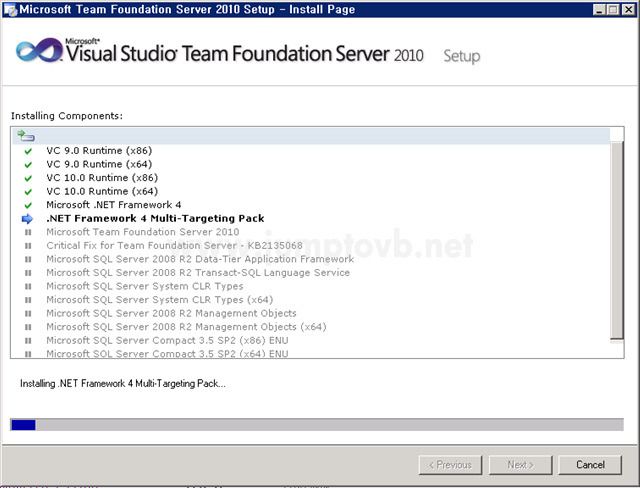
Task: Click the pending icon beside Critical Fix KB2135068
Action: pos(28,246)
